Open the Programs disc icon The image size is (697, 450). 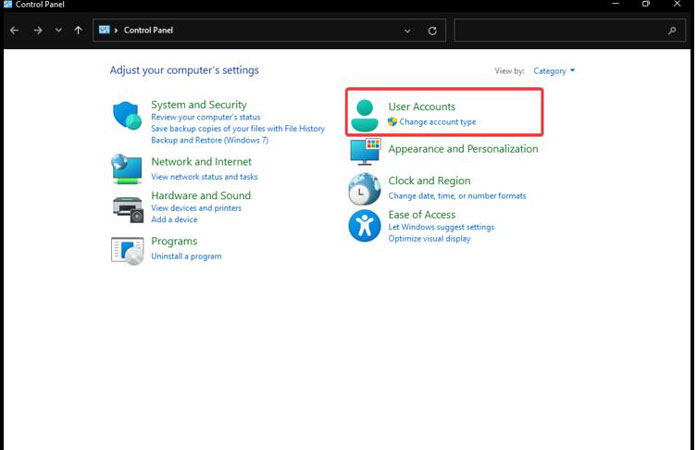128,251
